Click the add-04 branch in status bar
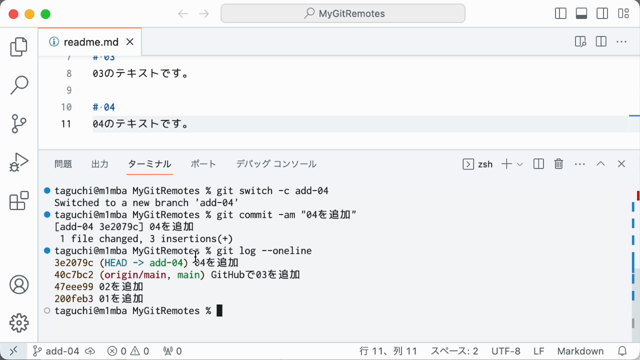The height and width of the screenshot is (360, 640). (x=56, y=351)
